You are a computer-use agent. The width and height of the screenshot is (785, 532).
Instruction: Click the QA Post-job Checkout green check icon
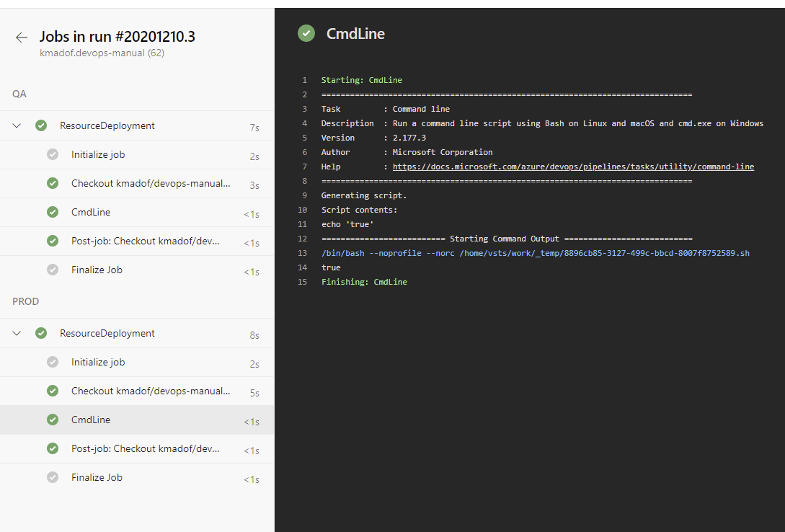[53, 241]
